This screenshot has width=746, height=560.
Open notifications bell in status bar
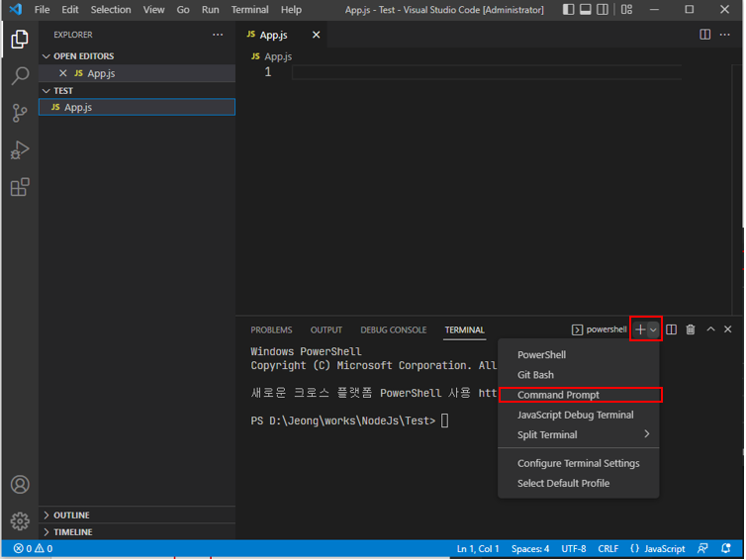click(x=725, y=548)
